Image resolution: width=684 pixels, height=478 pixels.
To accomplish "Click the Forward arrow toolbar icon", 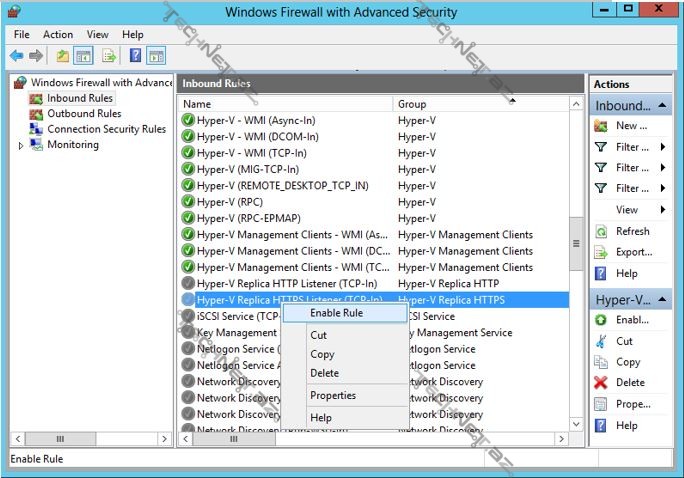I will click(x=36, y=55).
